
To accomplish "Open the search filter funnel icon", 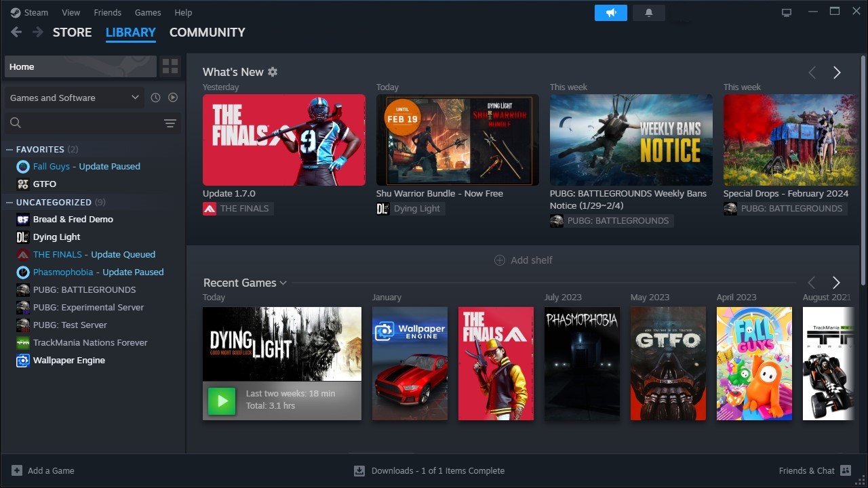I will pyautogui.click(x=170, y=123).
